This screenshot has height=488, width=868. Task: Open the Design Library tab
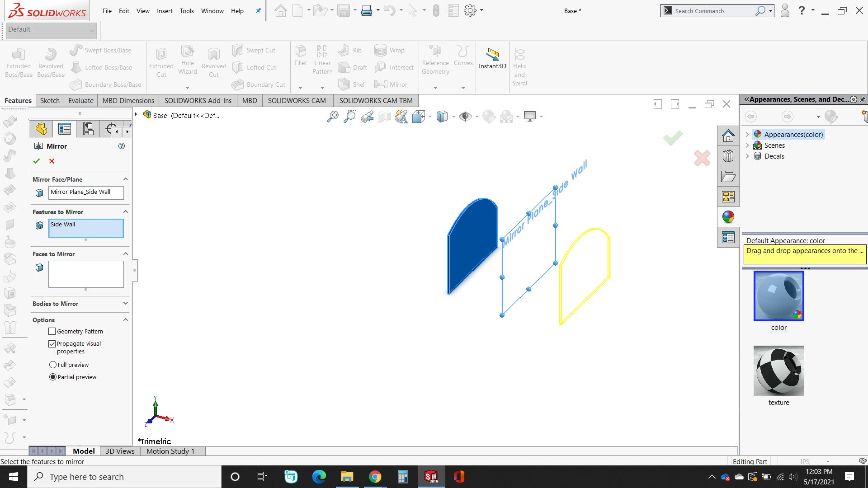click(x=728, y=156)
